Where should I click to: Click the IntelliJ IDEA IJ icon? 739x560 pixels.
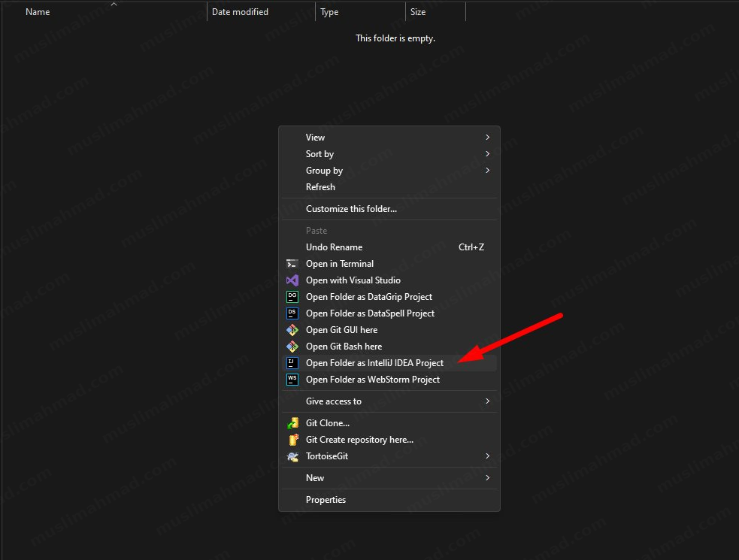tap(292, 363)
